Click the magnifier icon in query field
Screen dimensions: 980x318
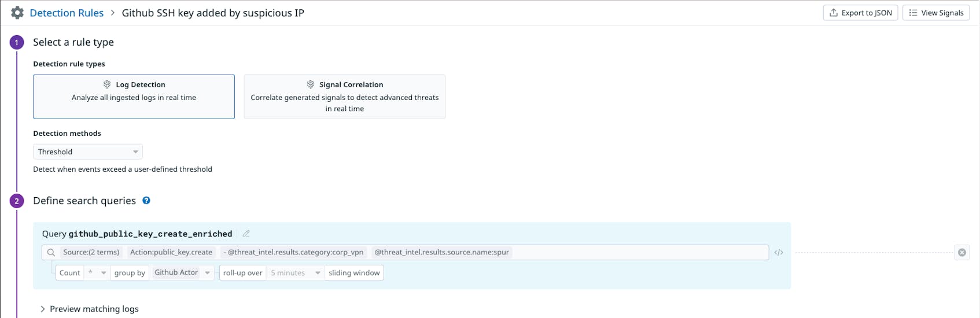click(51, 253)
